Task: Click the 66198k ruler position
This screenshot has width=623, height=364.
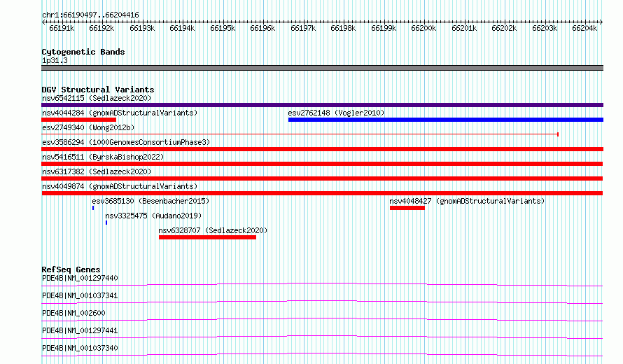Action: [343, 28]
